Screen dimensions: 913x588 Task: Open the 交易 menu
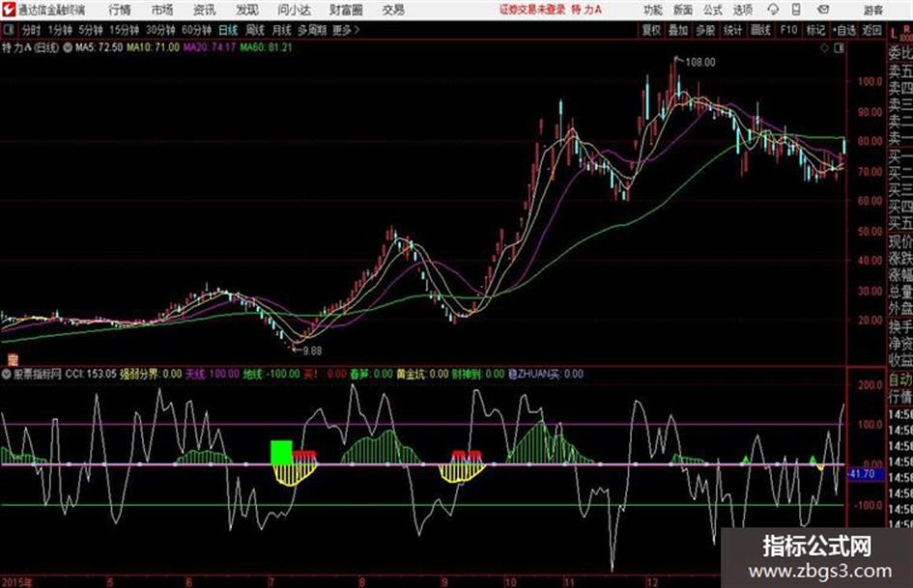393,10
